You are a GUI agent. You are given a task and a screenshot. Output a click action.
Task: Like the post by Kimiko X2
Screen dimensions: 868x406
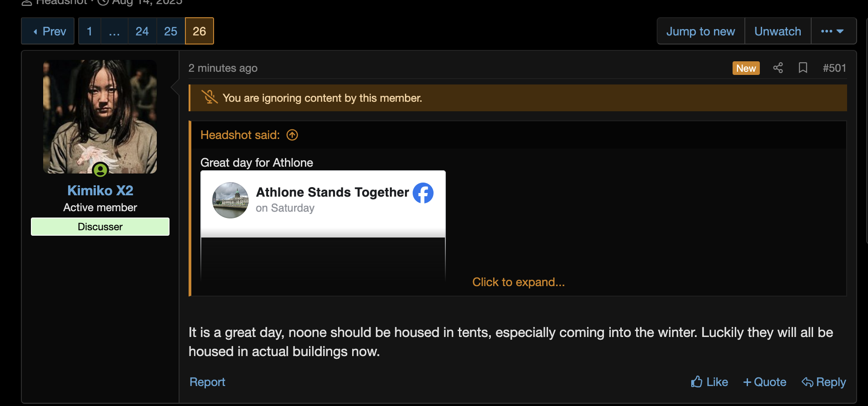click(709, 382)
